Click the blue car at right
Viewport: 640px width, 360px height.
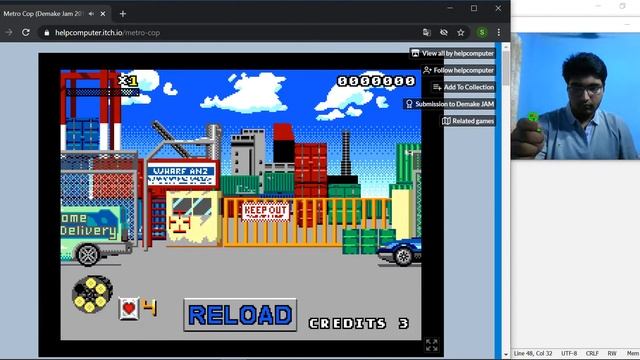(x=400, y=251)
